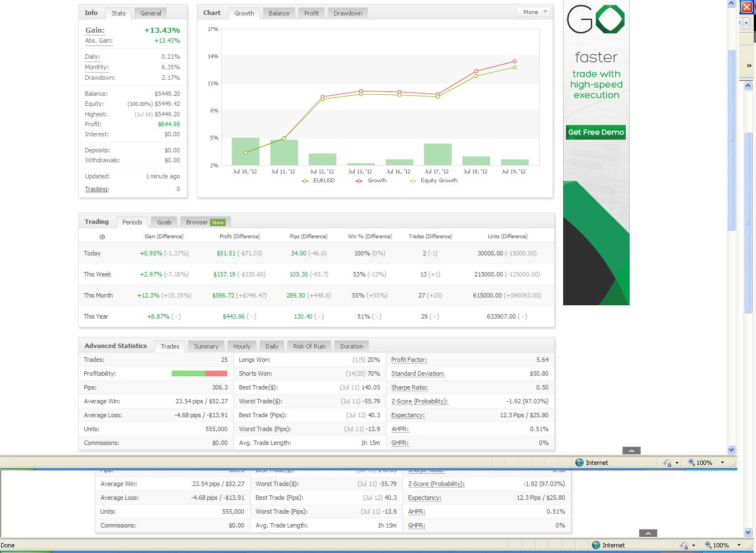Click the green bar above Jul 17, '12
Screen dimensions: 756x553
tap(437, 155)
